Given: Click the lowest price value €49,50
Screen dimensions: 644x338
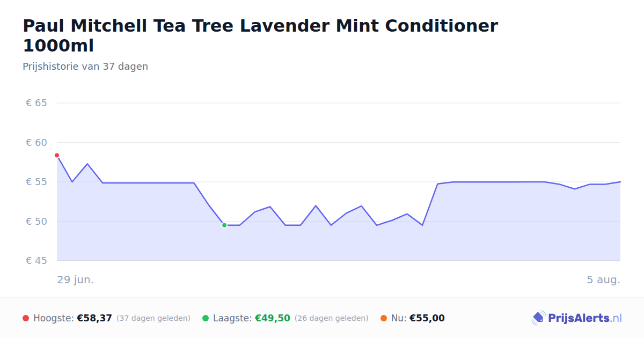Looking at the screenshot, I should tap(273, 318).
